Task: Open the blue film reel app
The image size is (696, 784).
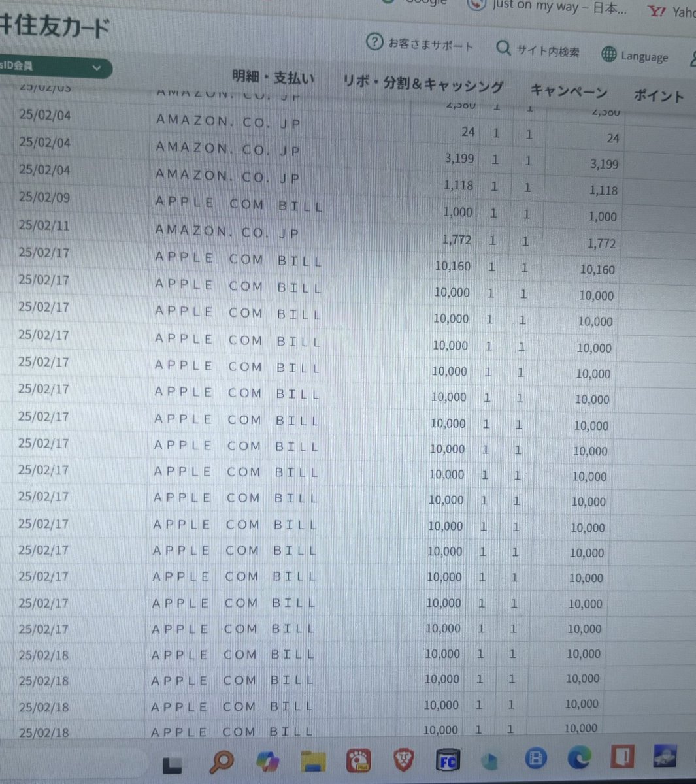Action: [536, 758]
